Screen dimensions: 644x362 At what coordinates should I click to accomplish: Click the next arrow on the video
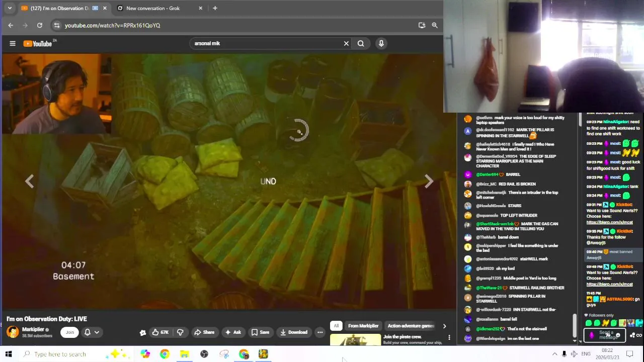tap(429, 182)
